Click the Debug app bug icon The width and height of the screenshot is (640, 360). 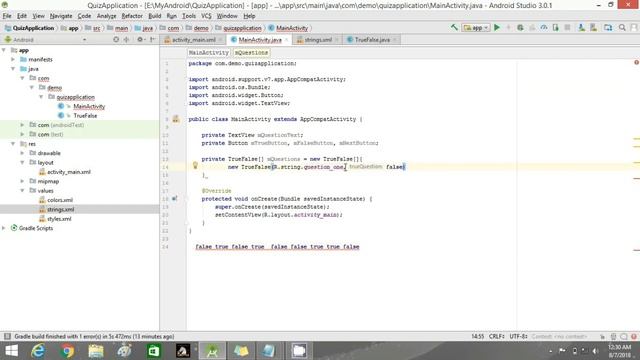pyautogui.click(x=520, y=27)
